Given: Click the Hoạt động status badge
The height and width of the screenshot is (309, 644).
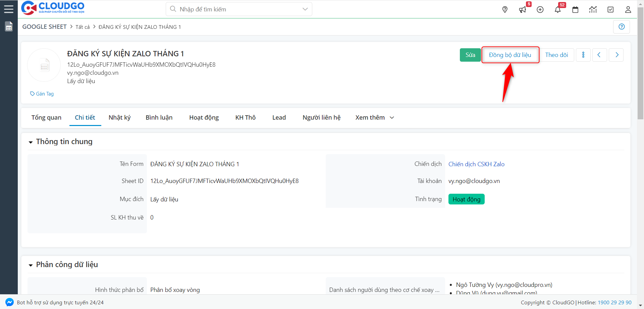Looking at the screenshot, I should (x=466, y=199).
